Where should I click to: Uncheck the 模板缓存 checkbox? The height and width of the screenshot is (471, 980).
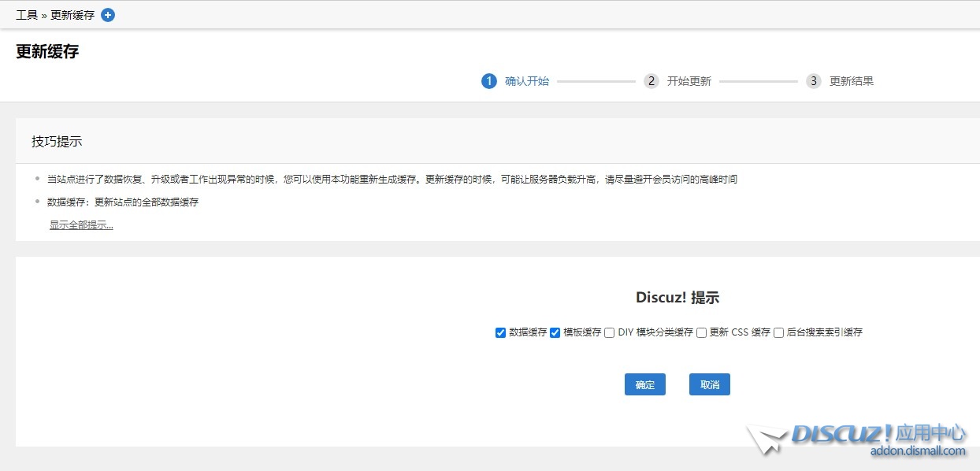pos(554,332)
